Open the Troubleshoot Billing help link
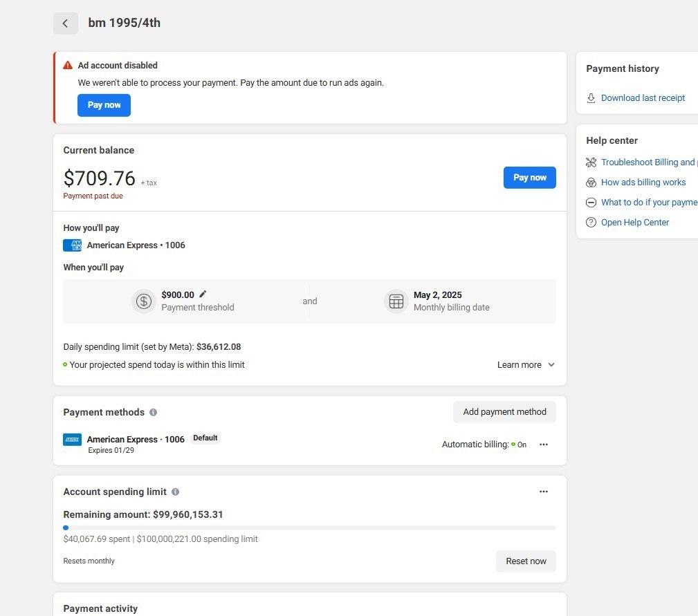698x616 pixels. click(648, 162)
